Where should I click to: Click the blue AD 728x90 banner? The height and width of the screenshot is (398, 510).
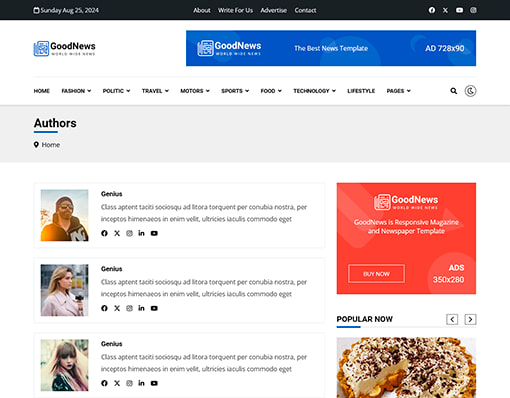coord(331,48)
